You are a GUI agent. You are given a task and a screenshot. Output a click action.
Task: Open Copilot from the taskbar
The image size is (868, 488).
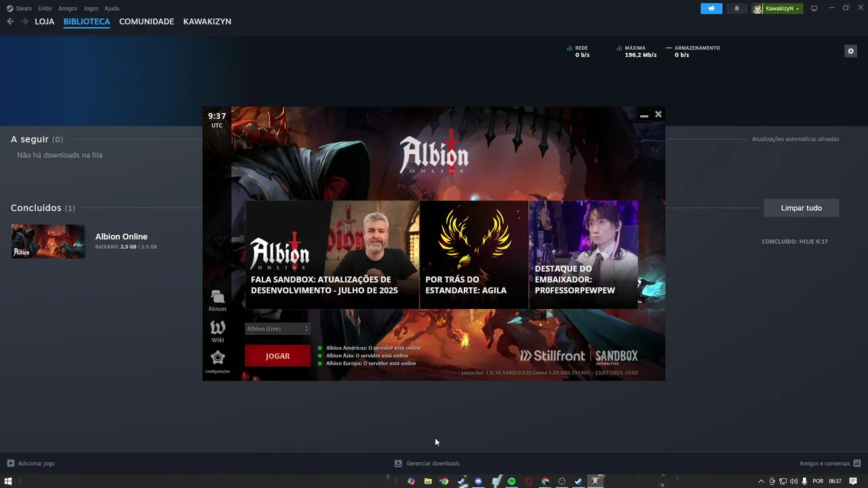click(411, 481)
